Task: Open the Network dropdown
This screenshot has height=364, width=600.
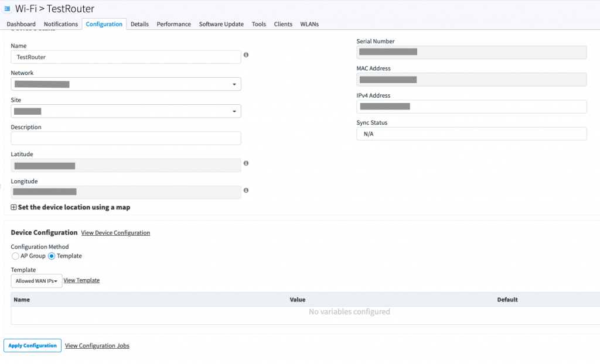Action: (126, 84)
